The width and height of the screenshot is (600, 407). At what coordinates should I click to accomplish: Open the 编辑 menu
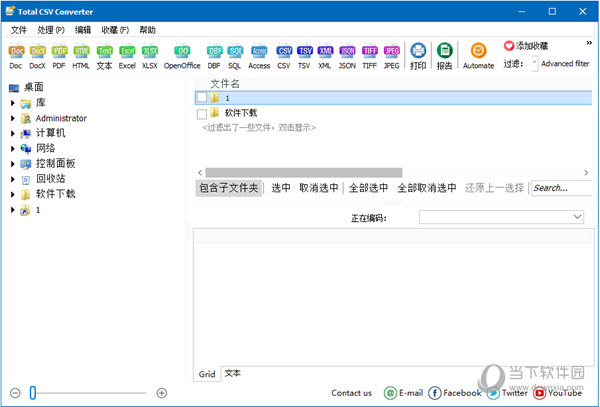pos(83,30)
